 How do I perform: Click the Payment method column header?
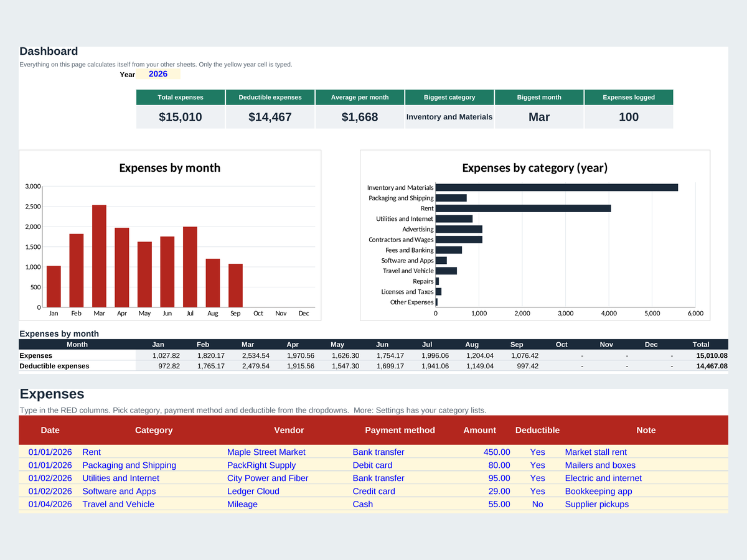(400, 430)
